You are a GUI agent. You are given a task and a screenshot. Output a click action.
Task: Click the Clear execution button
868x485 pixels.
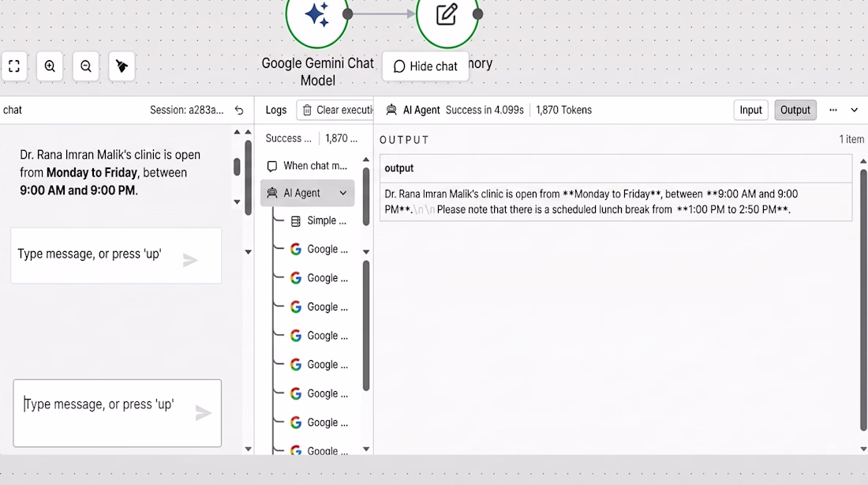[335, 111]
